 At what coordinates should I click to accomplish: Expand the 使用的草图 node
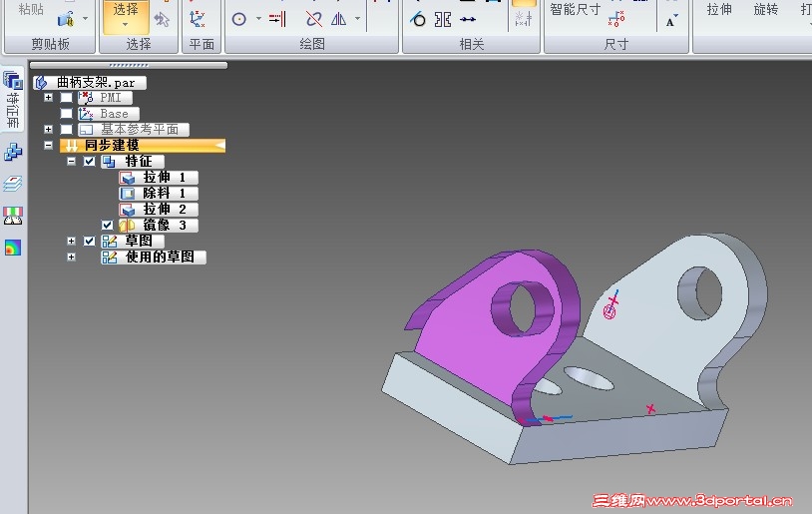point(71,257)
